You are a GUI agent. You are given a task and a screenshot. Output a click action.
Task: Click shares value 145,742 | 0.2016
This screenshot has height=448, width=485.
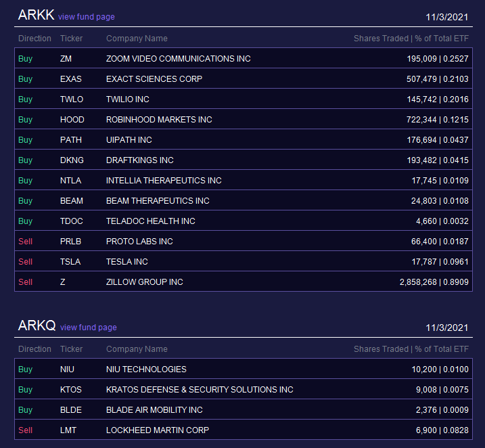pos(438,99)
